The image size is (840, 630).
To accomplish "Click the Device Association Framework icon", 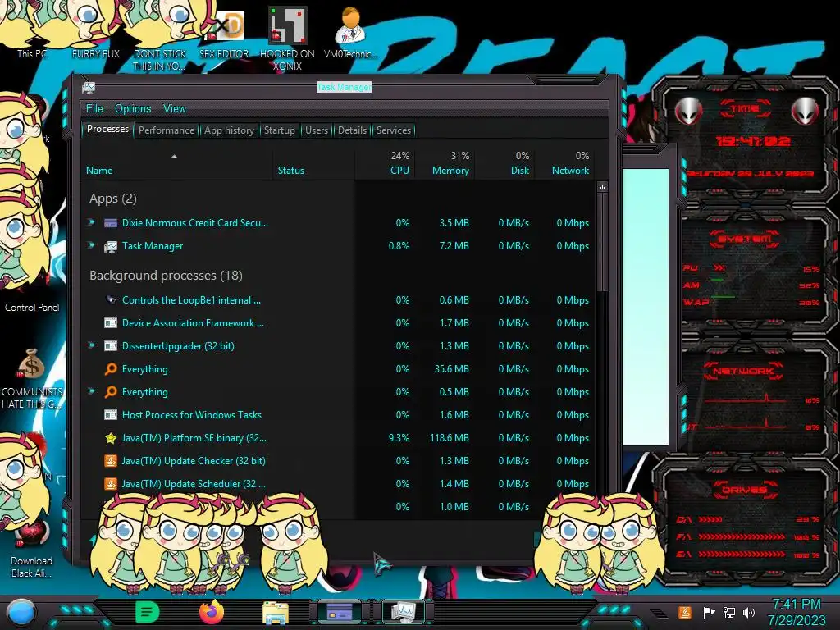I will click(111, 323).
